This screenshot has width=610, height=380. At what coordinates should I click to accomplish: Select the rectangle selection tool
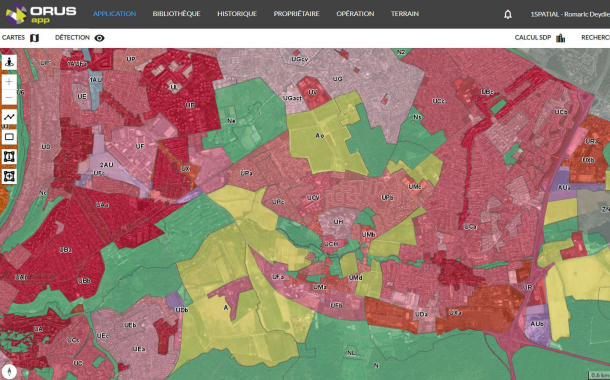pos(9,137)
